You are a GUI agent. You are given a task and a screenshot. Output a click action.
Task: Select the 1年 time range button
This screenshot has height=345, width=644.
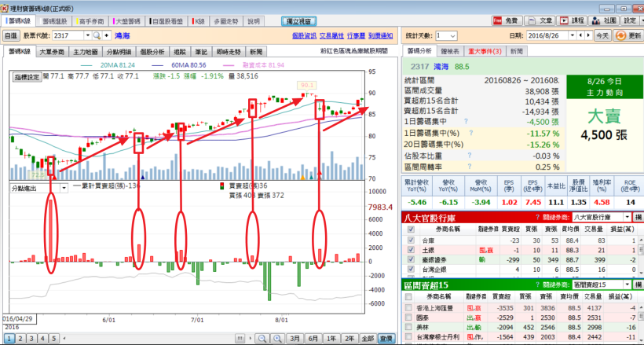pos(331,339)
